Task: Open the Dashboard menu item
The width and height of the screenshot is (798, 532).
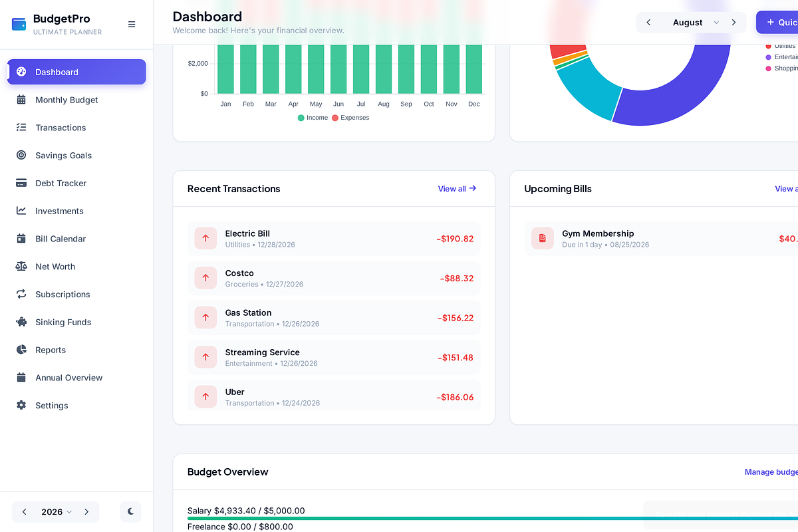Action: (76, 72)
